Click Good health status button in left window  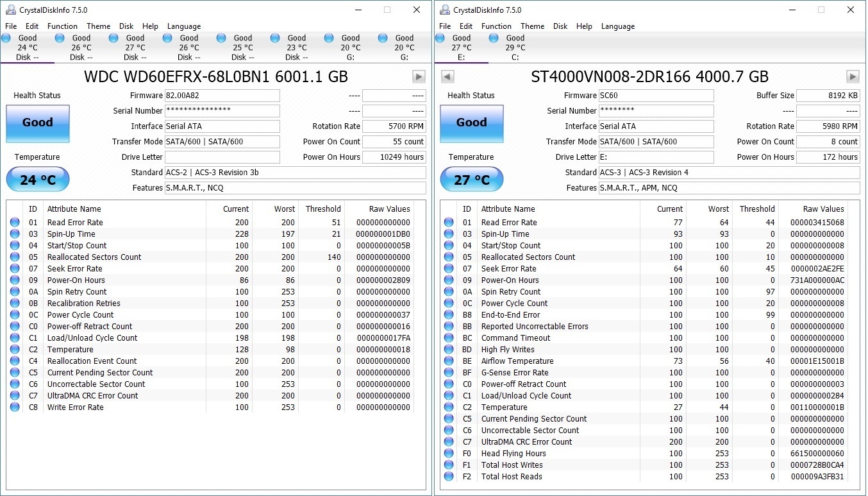pyautogui.click(x=38, y=123)
